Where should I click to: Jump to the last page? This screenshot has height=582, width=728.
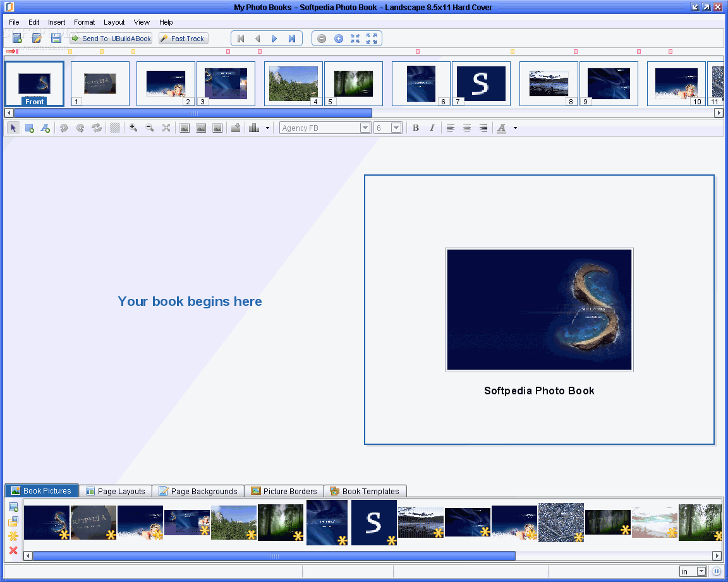(291, 39)
